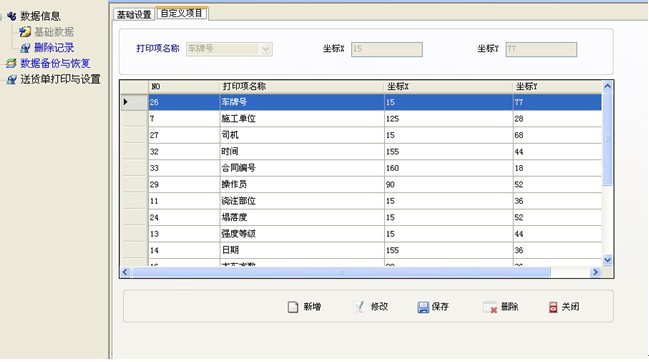The width and height of the screenshot is (649, 362).
Task: Click the 送货单打印与设置 icon
Action: (x=12, y=79)
